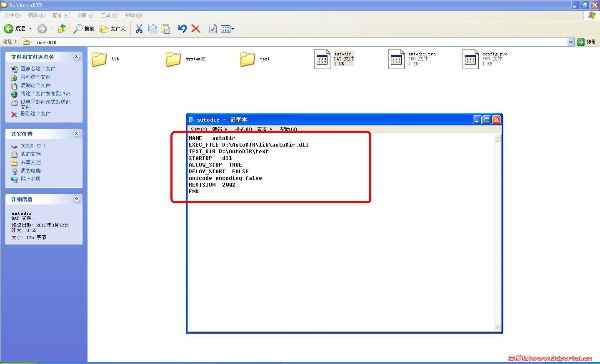Minimize the D:\AutoDIR Explorer window
This screenshot has height=364, width=600.
575,5
